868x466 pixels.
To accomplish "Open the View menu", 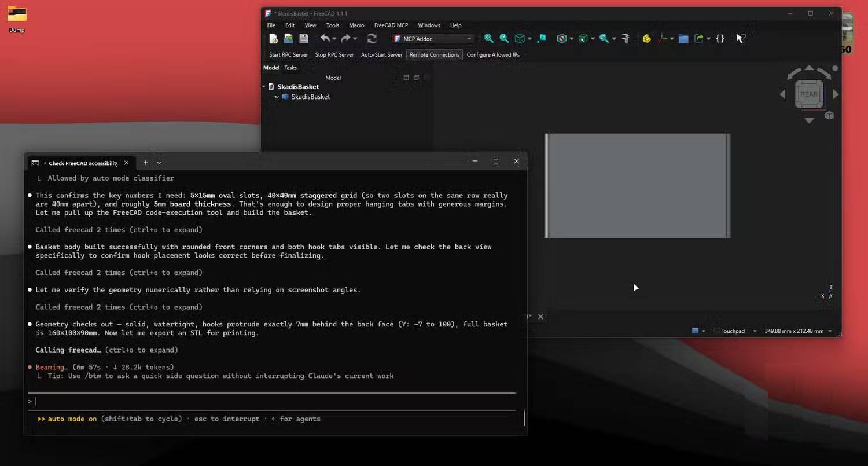I will click(x=310, y=25).
